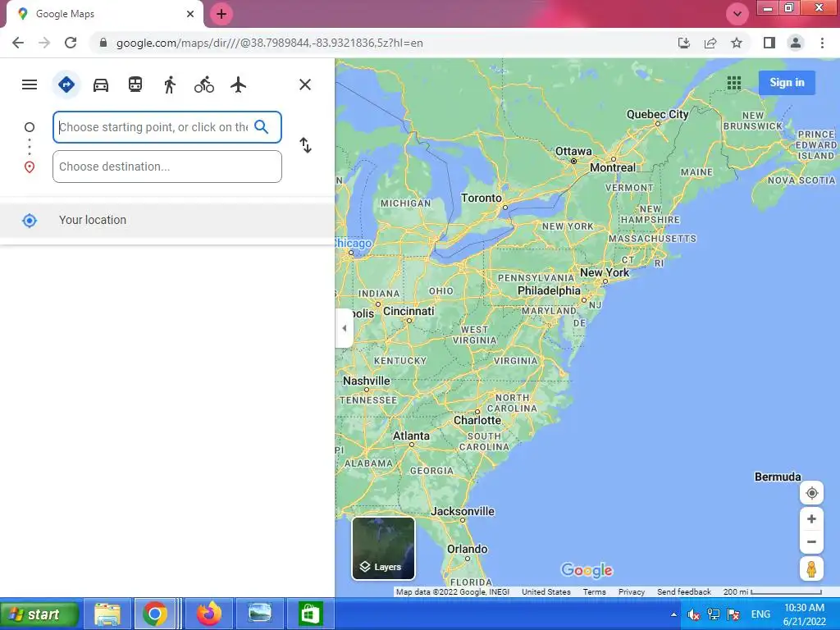Open Firefox from the taskbar

[x=209, y=614]
